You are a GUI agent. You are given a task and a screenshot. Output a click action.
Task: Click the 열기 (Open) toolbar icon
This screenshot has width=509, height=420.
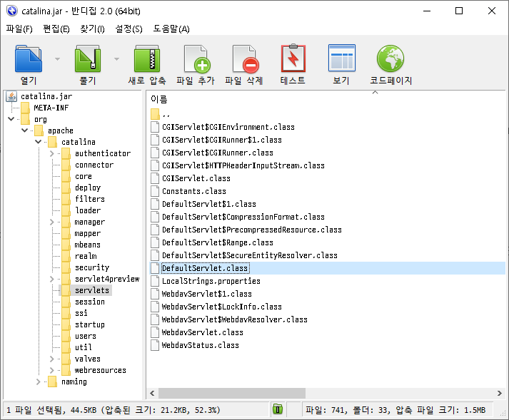coord(29,58)
